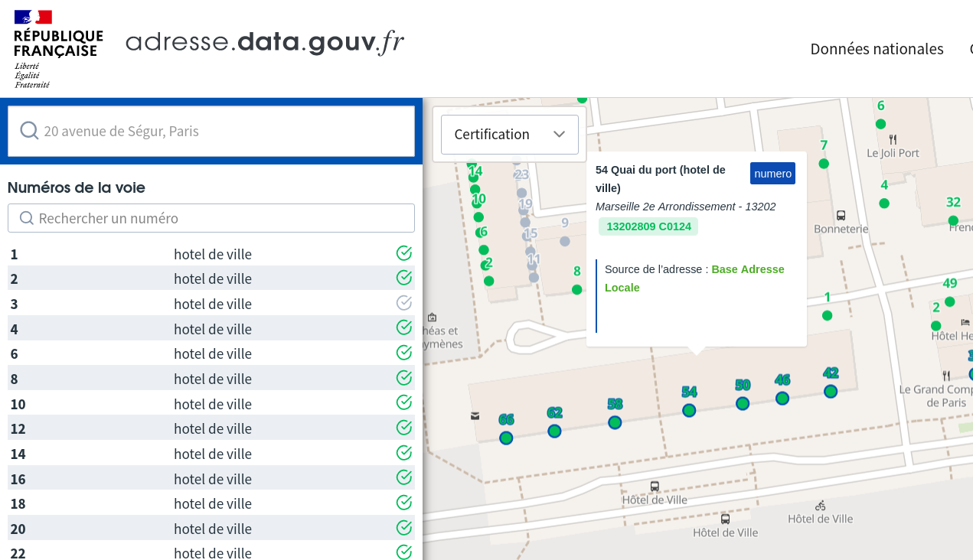Viewport: 973px width, 560px height.
Task: Click map marker for number 58
Action: (x=615, y=422)
